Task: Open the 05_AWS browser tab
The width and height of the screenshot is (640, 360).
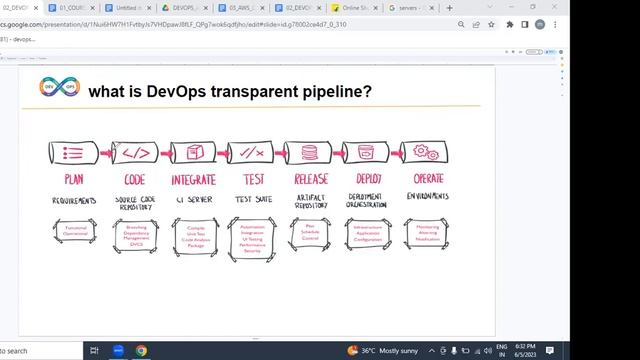Action: point(242,8)
